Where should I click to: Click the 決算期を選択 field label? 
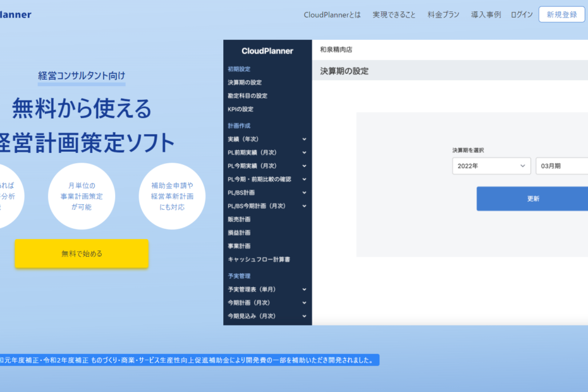pyautogui.click(x=468, y=150)
